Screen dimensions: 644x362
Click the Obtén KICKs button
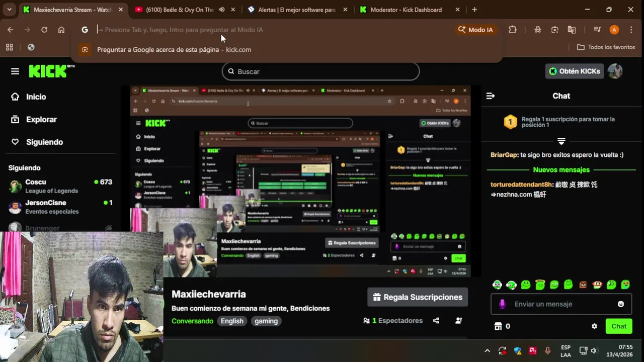(x=574, y=71)
